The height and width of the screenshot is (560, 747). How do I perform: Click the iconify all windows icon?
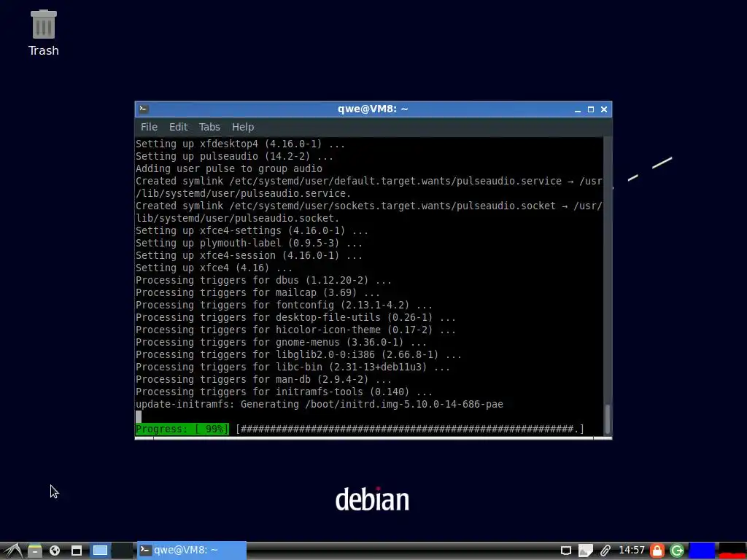coord(76,551)
